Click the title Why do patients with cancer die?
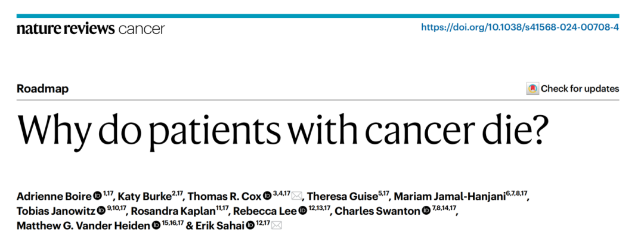 point(283,130)
